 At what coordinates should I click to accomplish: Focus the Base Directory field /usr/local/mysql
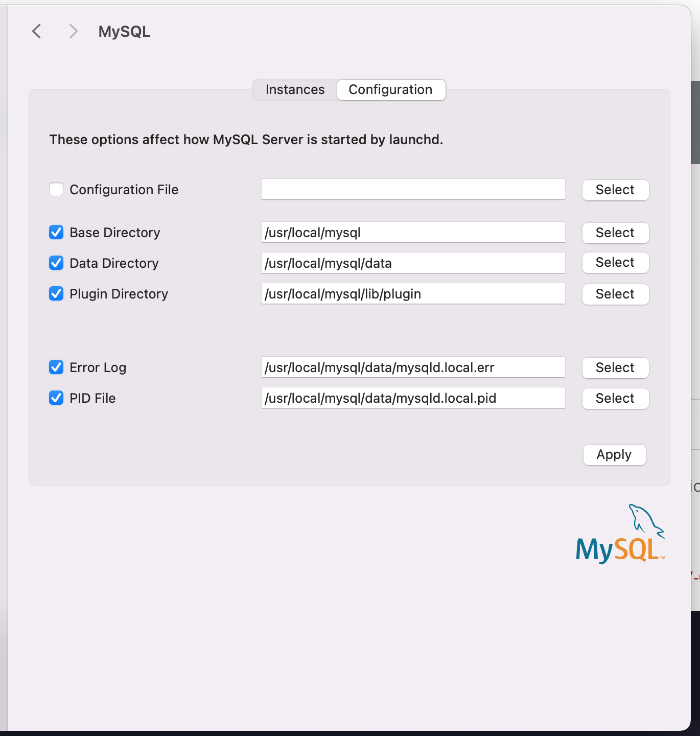pyautogui.click(x=413, y=232)
